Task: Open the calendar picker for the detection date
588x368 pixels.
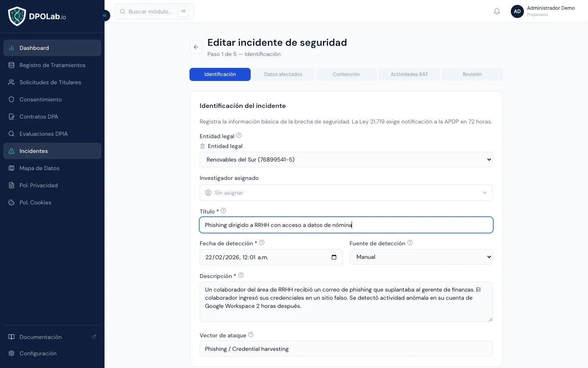Action: (334, 257)
